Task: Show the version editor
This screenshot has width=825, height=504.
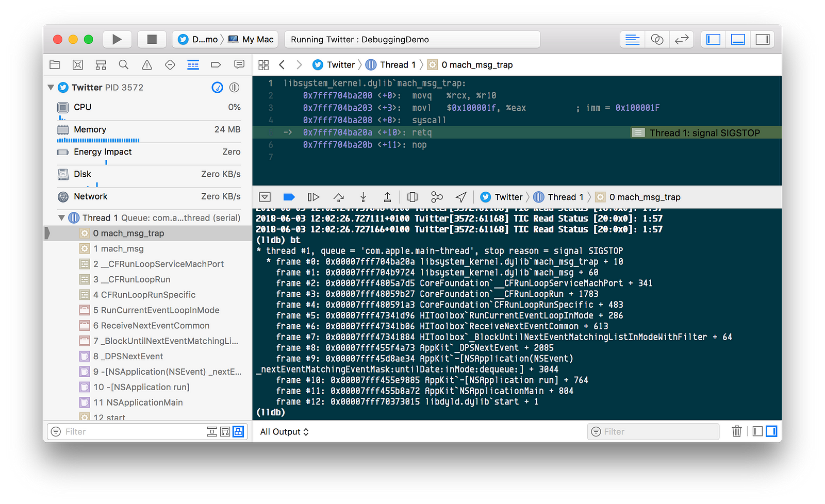Action: click(682, 39)
